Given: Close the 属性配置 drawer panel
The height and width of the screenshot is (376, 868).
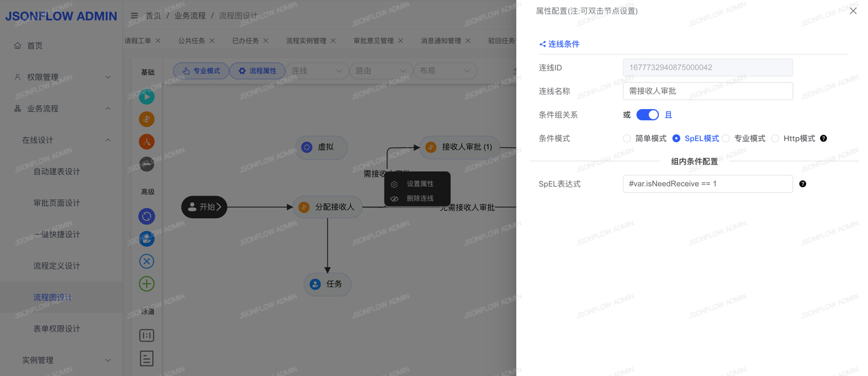Looking at the screenshot, I should (853, 11).
